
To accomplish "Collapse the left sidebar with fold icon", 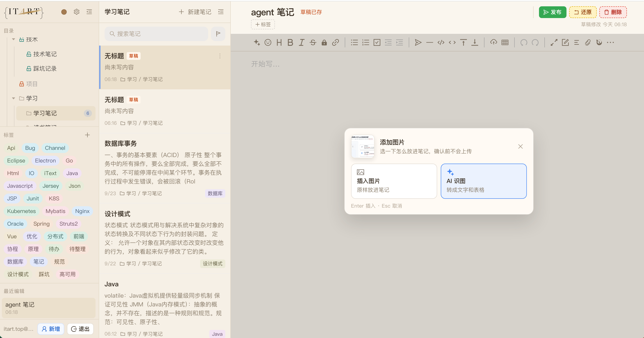I will pyautogui.click(x=89, y=12).
